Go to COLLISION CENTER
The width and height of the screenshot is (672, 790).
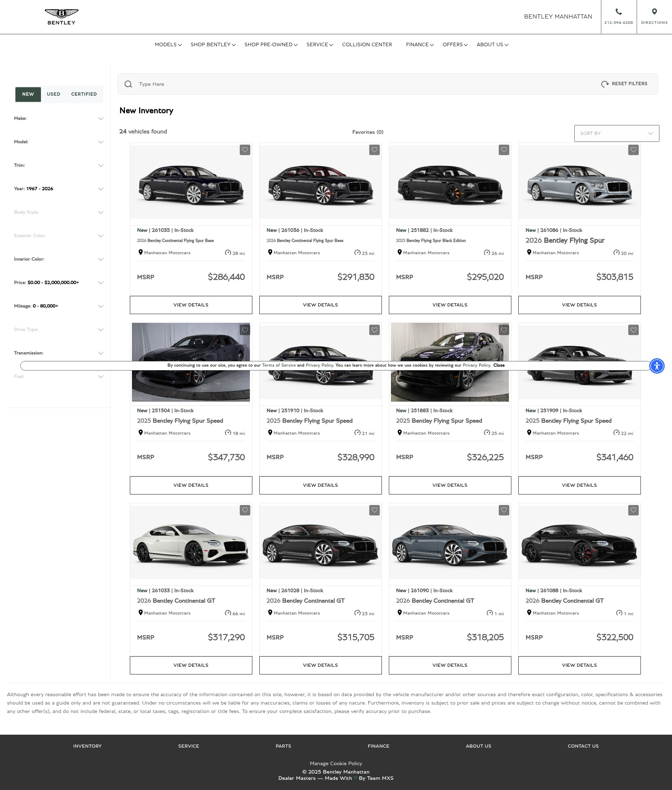[x=367, y=44]
